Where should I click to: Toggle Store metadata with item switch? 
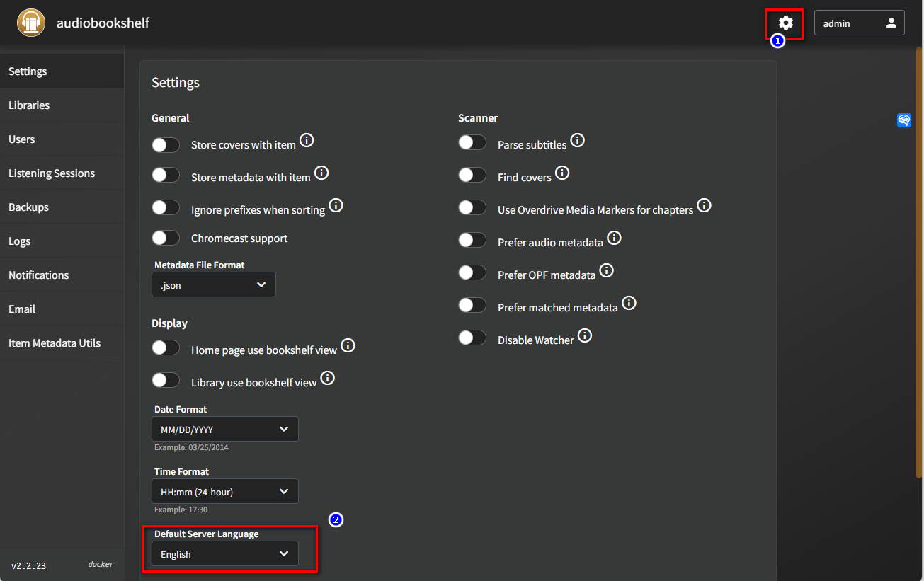coord(166,175)
